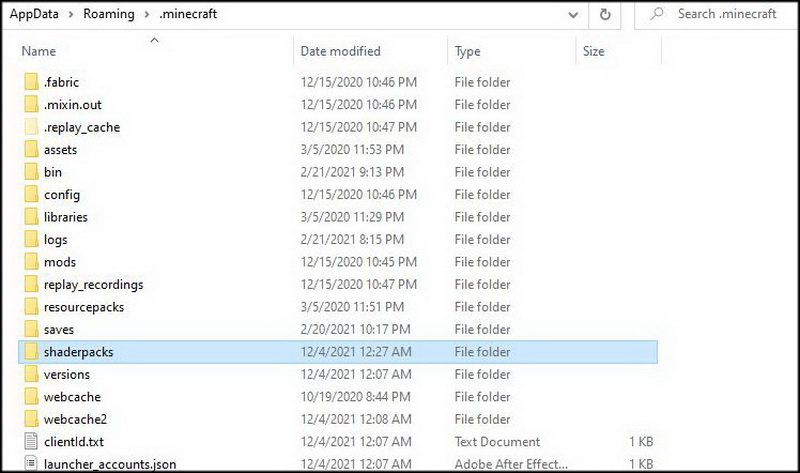Image resolution: width=800 pixels, height=473 pixels.
Task: Click the 10/19/2020 8:44 PM date cell
Action: click(x=356, y=396)
